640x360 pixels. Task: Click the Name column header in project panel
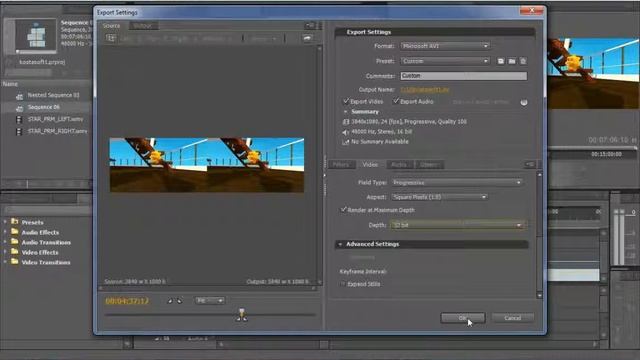[10, 84]
